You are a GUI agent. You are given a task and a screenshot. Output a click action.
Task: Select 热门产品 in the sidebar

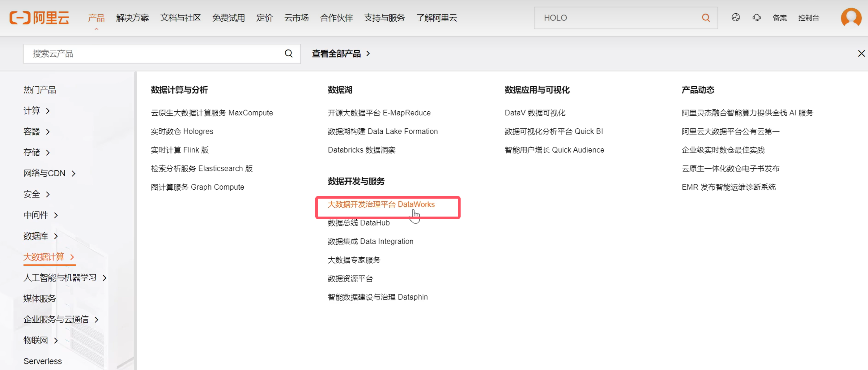[40, 90]
